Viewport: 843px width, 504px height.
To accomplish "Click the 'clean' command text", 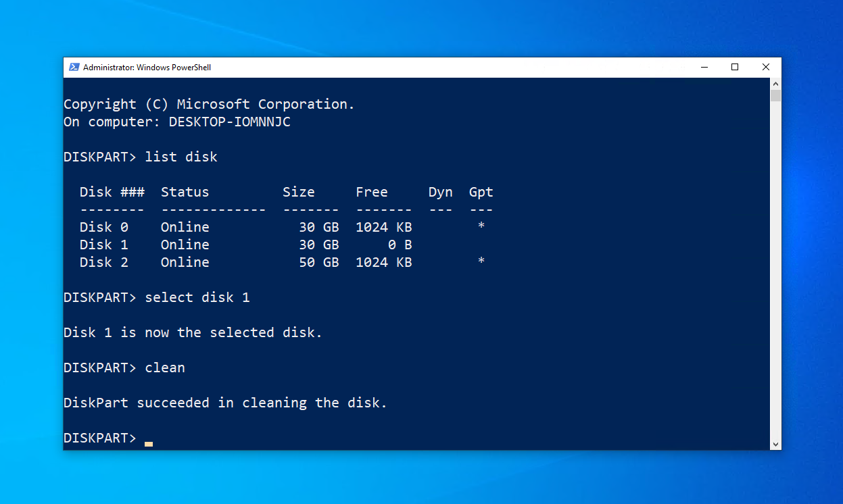I will (165, 368).
